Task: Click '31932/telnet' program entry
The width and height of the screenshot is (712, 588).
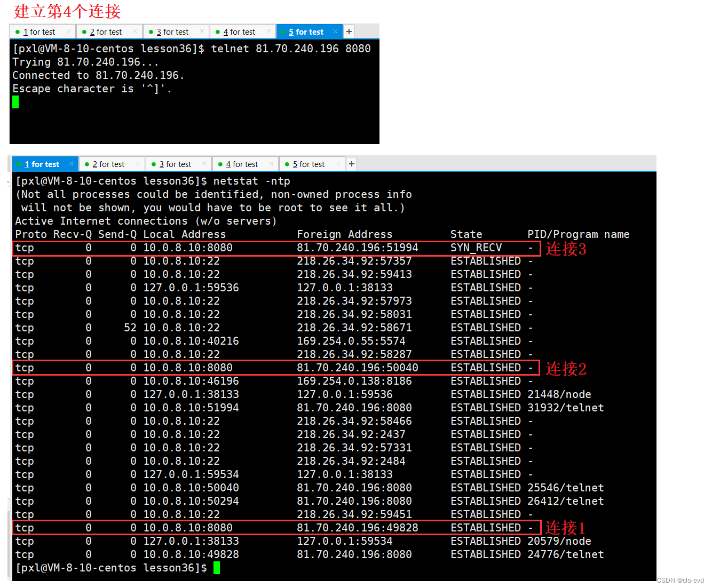Action: [x=566, y=408]
